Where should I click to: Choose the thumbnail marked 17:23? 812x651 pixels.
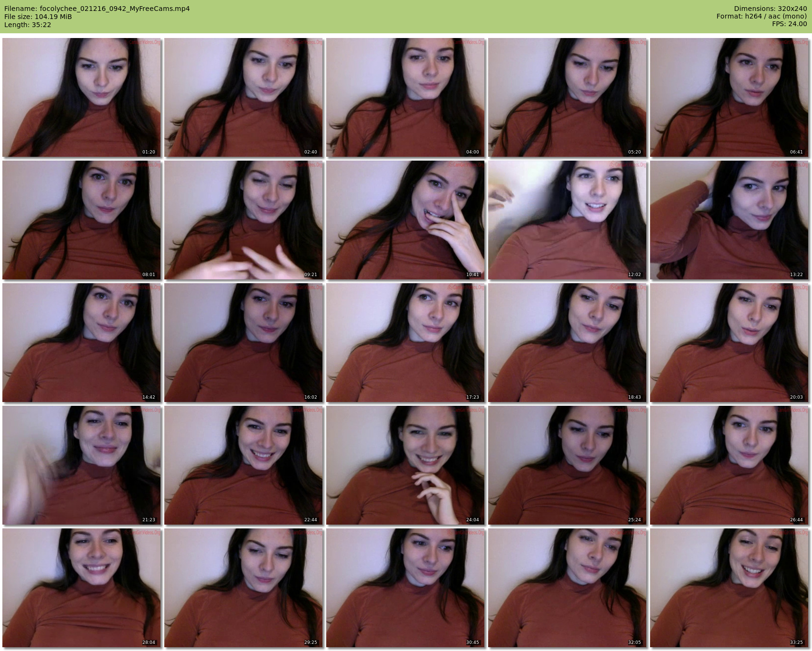(x=406, y=343)
